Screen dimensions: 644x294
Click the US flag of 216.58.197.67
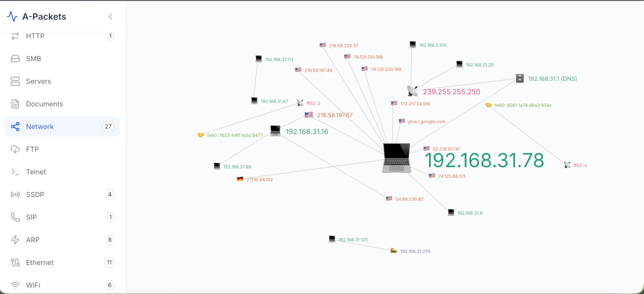click(309, 115)
